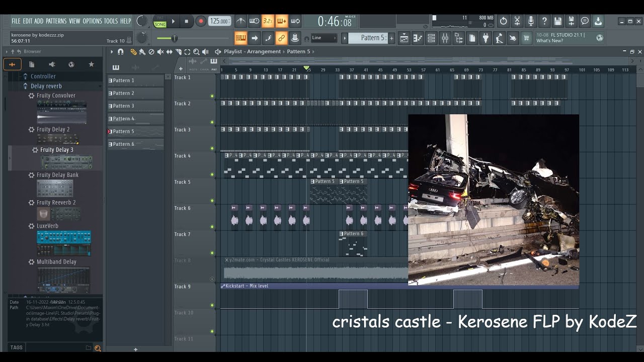Viewport: 644px width, 362px height.
Task: Open the Channel rack icon
Action: 431,38
